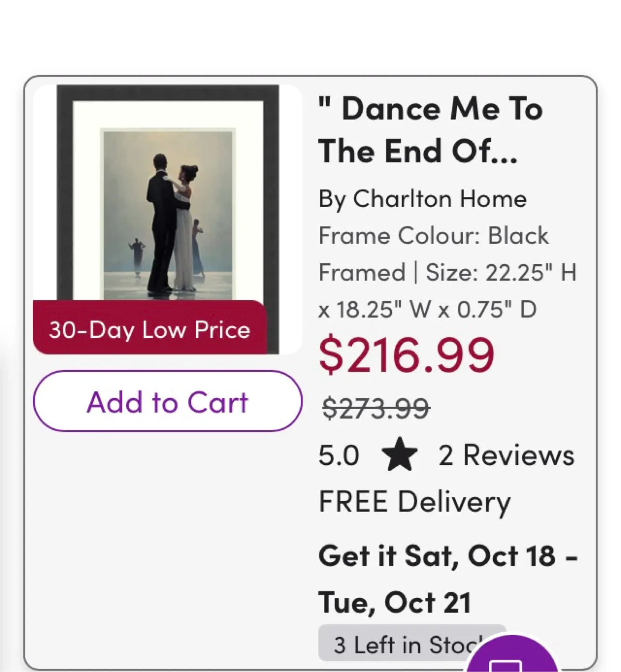This screenshot has height=672, width=621.
Task: Open the framed dancing couple product image
Action: coord(168,205)
